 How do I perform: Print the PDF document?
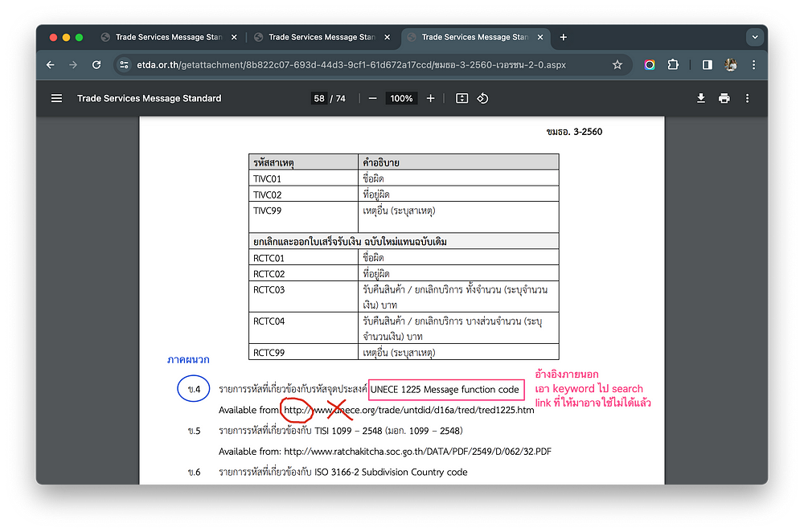(724, 98)
